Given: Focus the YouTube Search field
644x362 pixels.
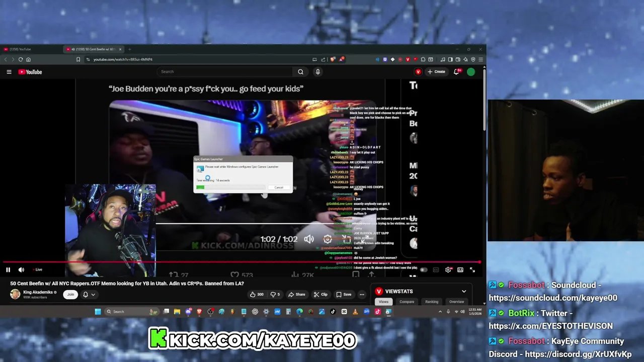Looking at the screenshot, I should tap(225, 72).
